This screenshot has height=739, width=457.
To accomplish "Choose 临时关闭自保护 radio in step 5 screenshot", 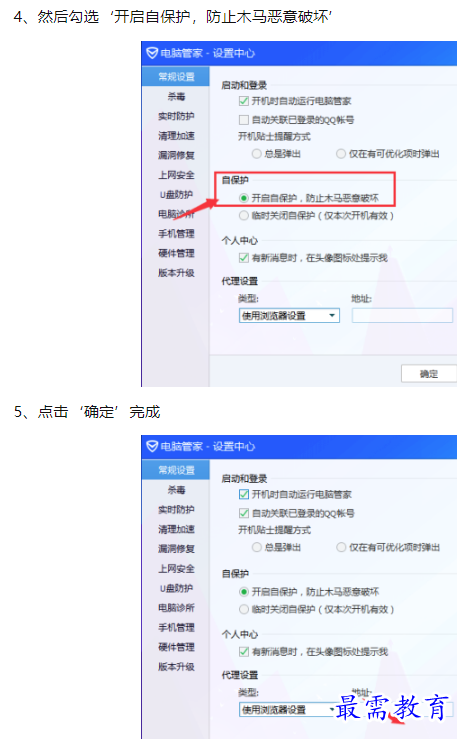I will [244, 609].
